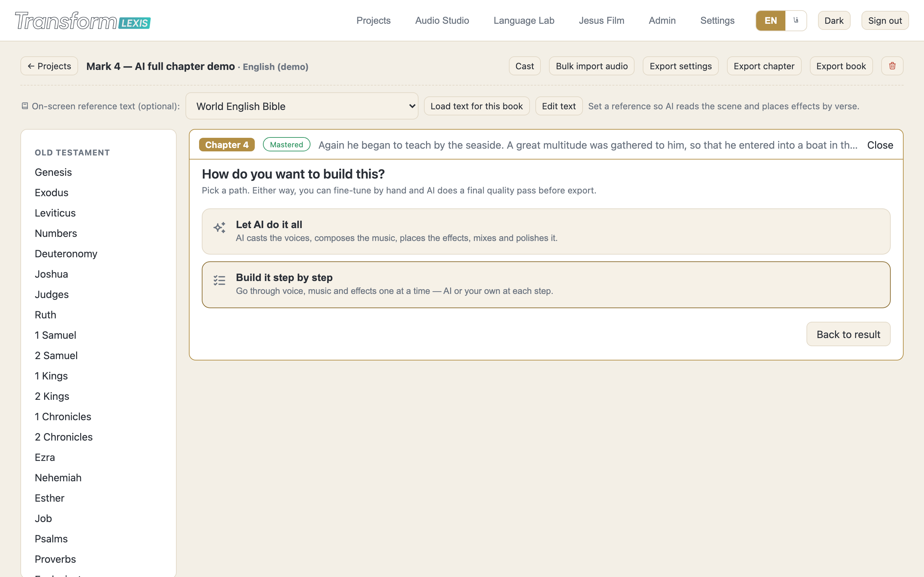Switch language to Farsi toggle

coord(796,21)
